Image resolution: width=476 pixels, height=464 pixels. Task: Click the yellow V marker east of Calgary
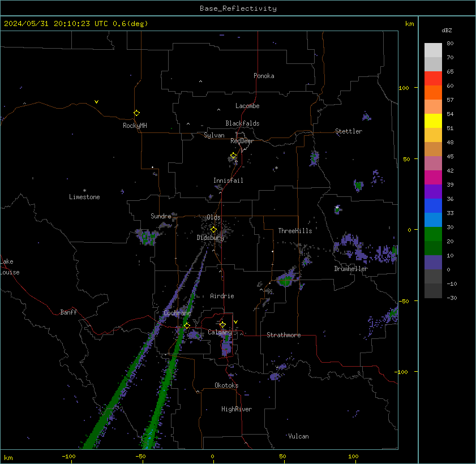pos(235,321)
